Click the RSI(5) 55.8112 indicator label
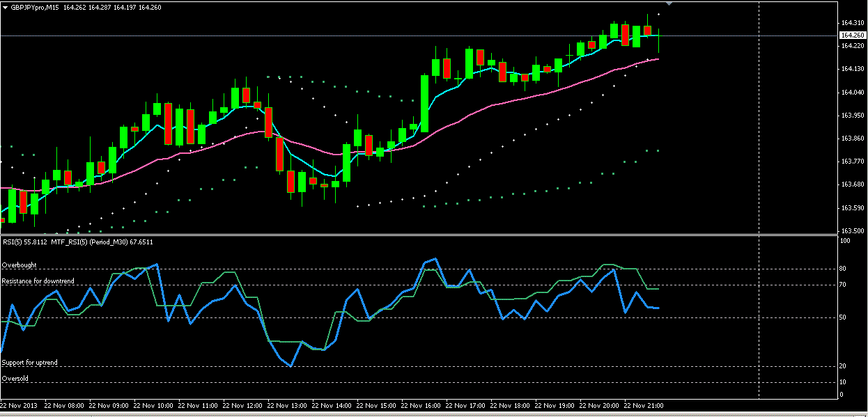 click(x=24, y=242)
